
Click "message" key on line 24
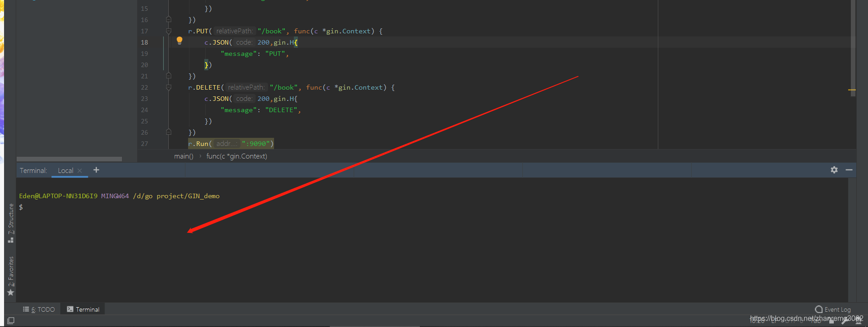pos(238,110)
